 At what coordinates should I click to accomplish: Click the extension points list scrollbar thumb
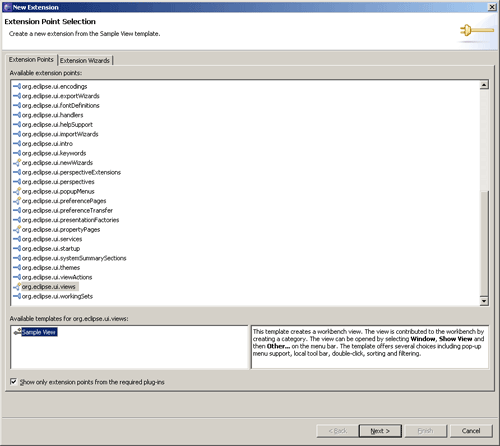pyautogui.click(x=484, y=243)
